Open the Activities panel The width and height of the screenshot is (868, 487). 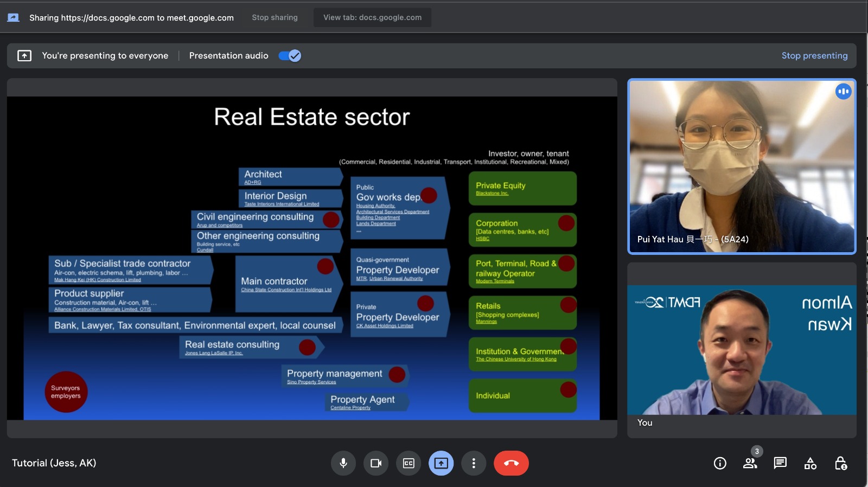pos(810,463)
